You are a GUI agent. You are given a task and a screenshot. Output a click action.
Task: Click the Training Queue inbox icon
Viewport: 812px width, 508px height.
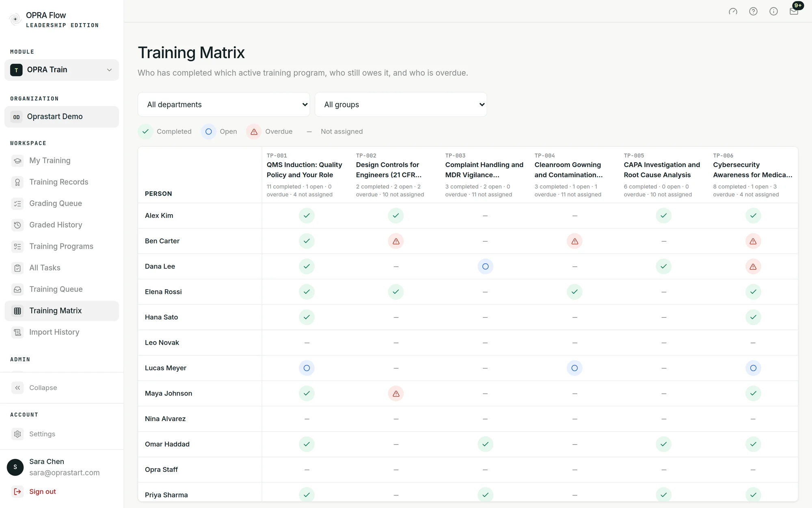coord(17,289)
